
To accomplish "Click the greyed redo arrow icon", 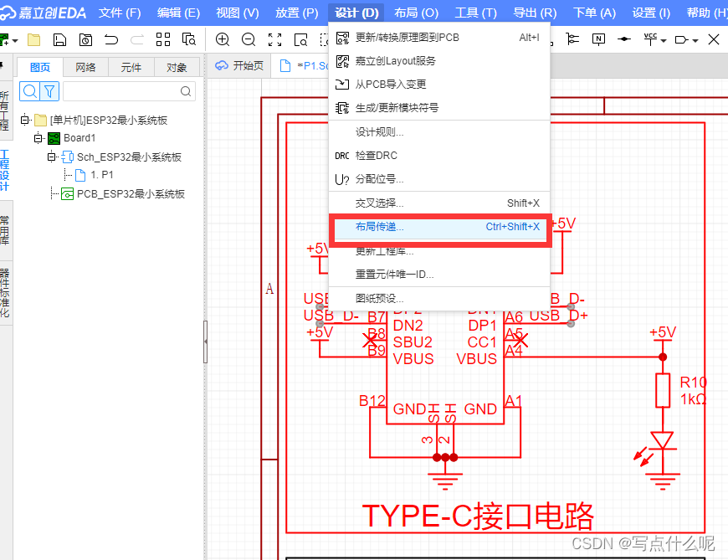I will [x=137, y=40].
